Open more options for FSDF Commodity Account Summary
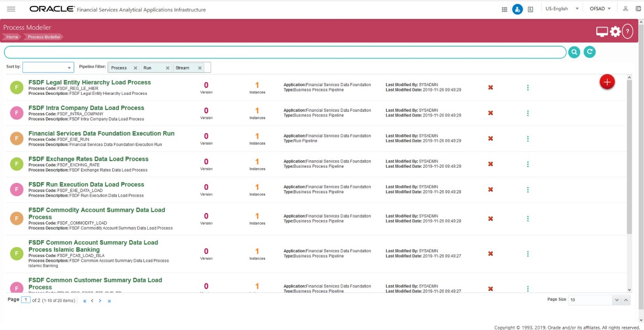The width and height of the screenshot is (644, 330). pos(528,219)
